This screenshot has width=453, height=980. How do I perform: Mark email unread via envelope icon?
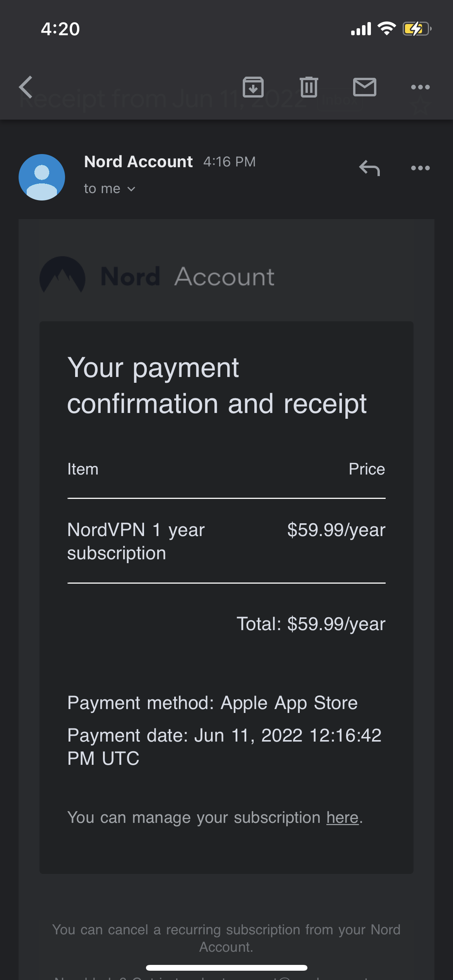pyautogui.click(x=364, y=87)
